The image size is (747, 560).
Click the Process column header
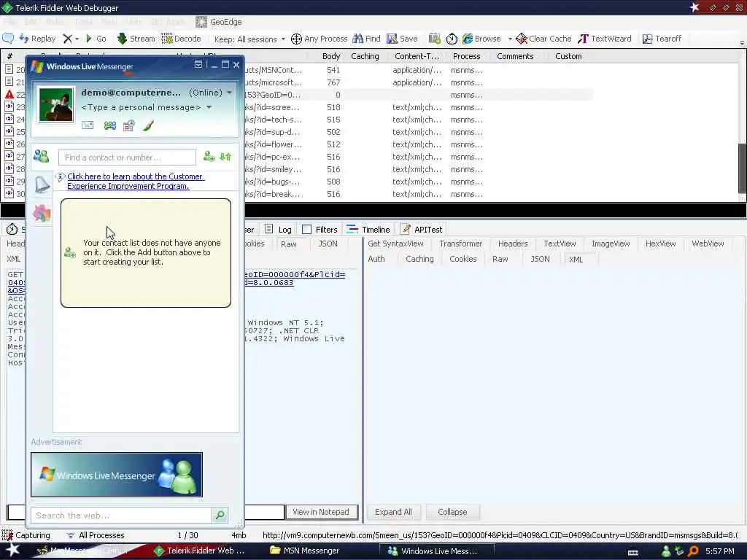(x=466, y=56)
